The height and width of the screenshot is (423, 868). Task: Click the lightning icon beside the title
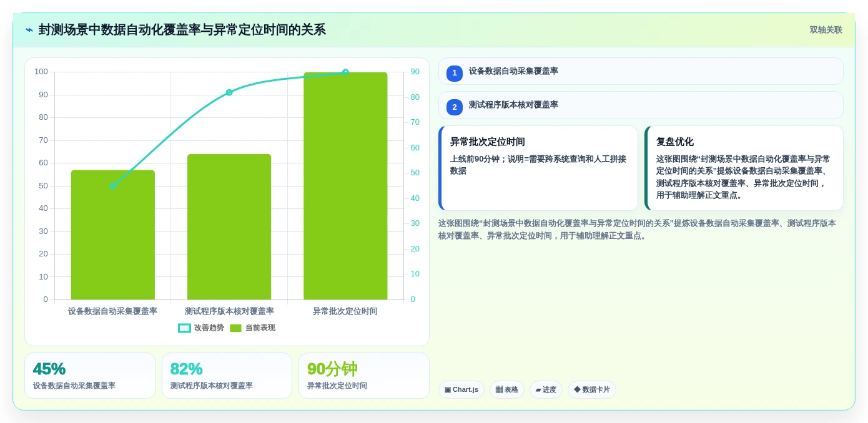(29, 30)
